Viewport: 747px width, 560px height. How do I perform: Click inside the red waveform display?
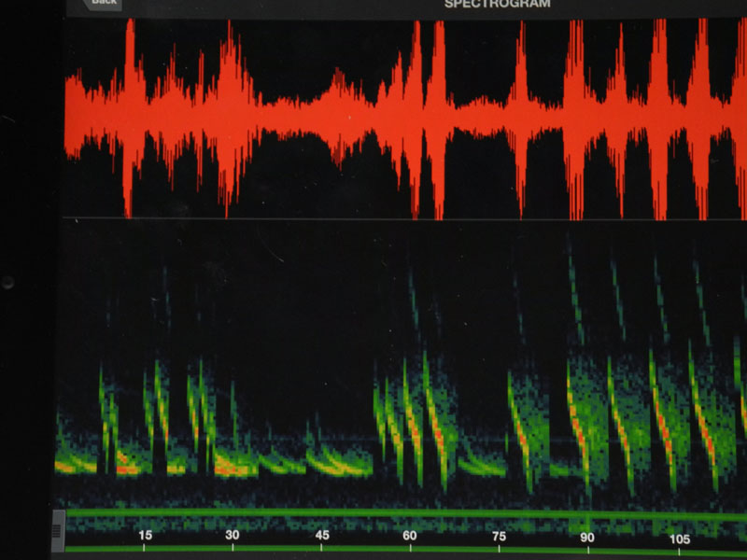pos(405,119)
